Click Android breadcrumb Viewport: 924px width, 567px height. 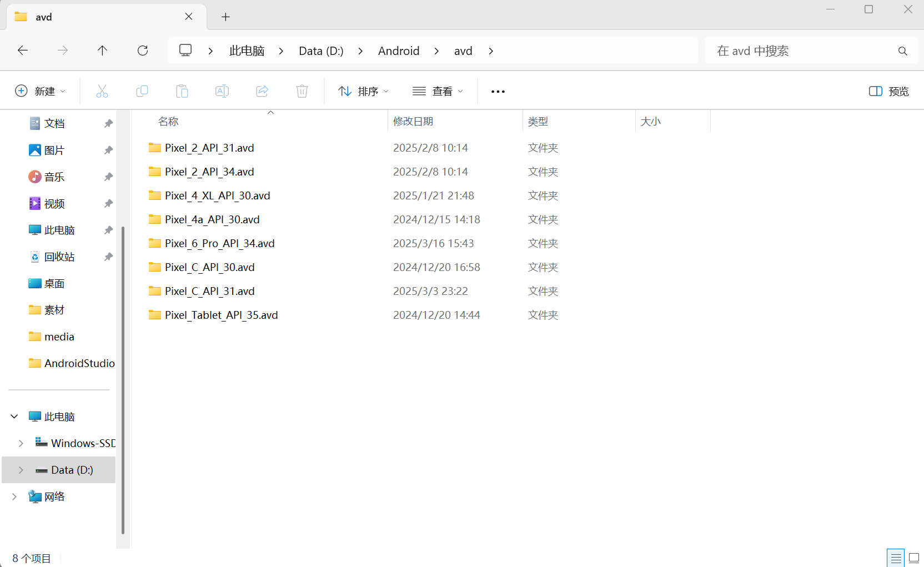[x=399, y=51]
